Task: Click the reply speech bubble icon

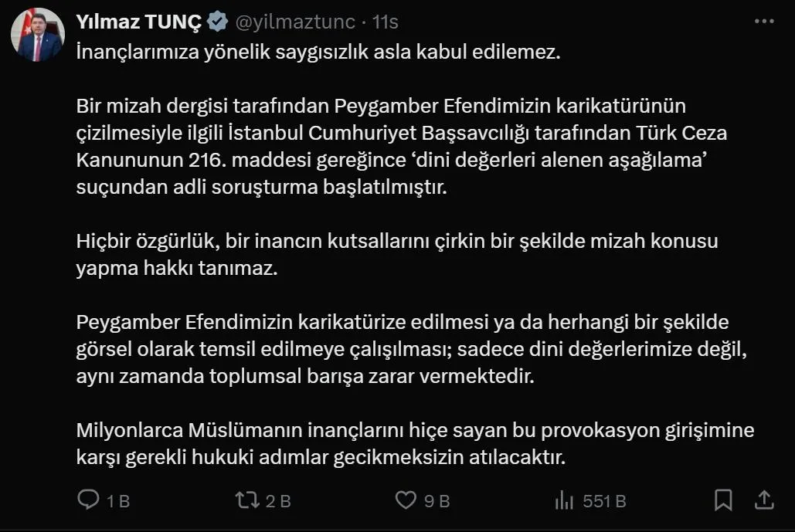Action: click(x=90, y=500)
